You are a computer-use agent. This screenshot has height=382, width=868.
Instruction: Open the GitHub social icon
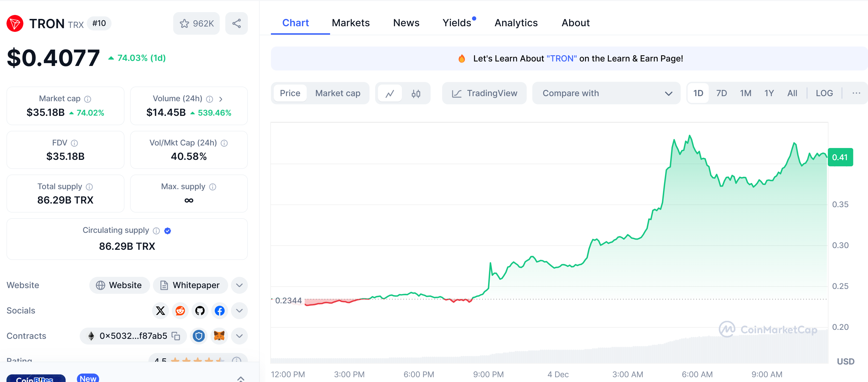tap(200, 310)
